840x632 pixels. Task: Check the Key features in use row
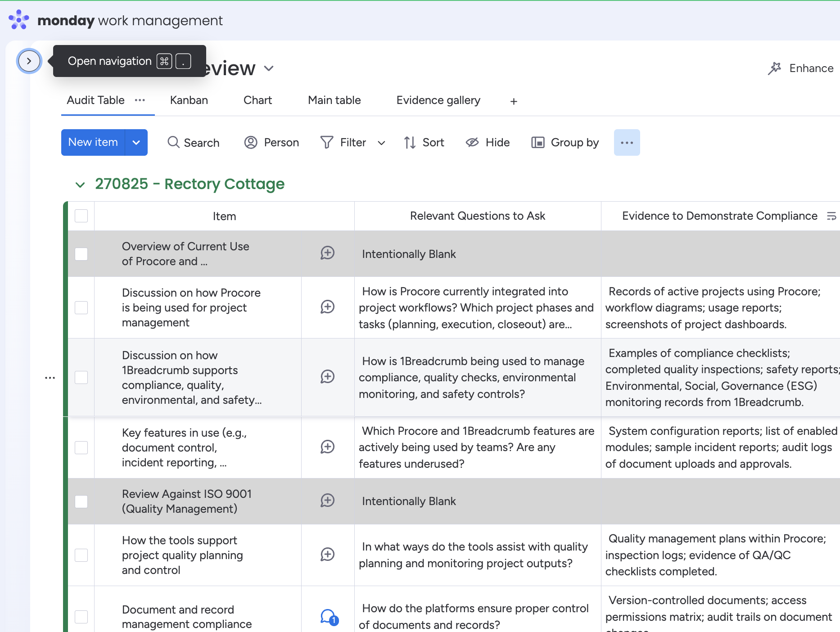point(81,447)
